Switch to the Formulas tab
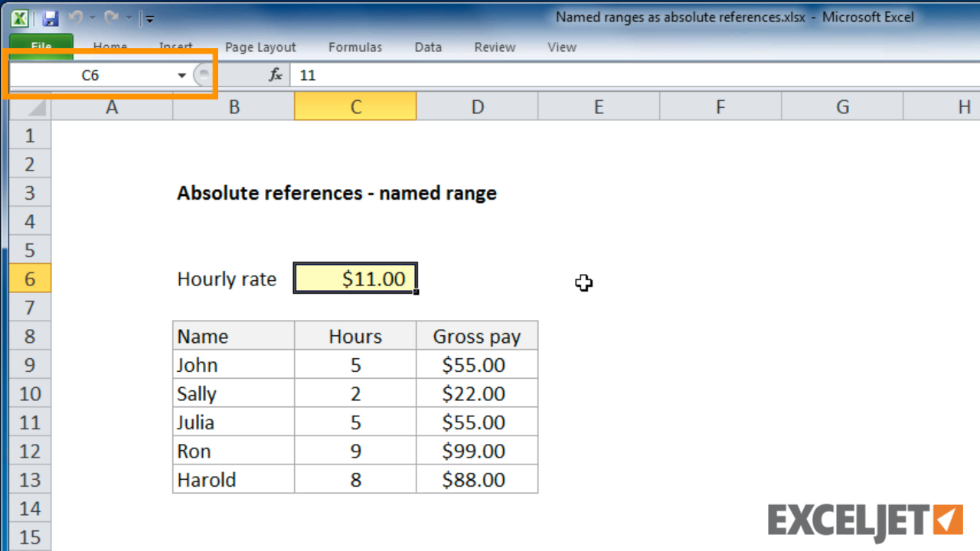 [354, 47]
